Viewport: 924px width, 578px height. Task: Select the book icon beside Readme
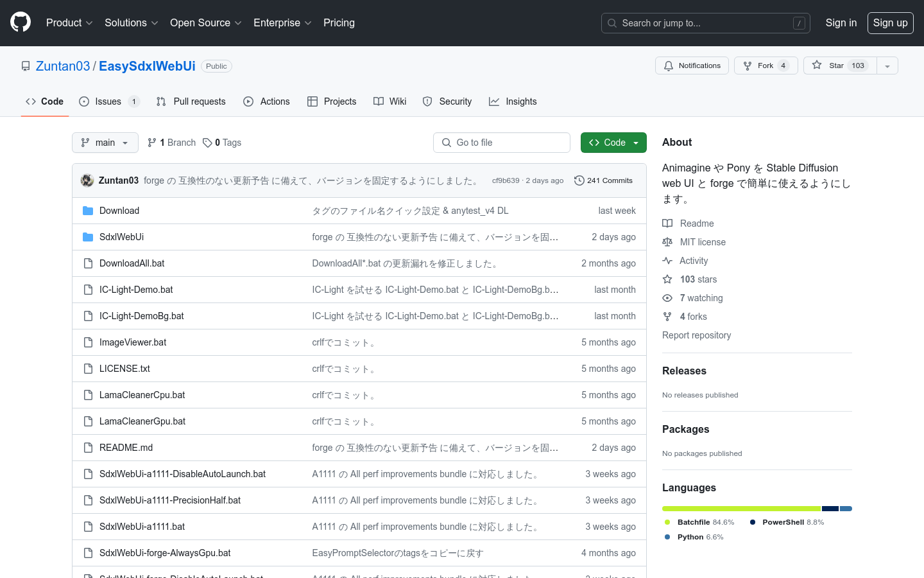(x=667, y=223)
